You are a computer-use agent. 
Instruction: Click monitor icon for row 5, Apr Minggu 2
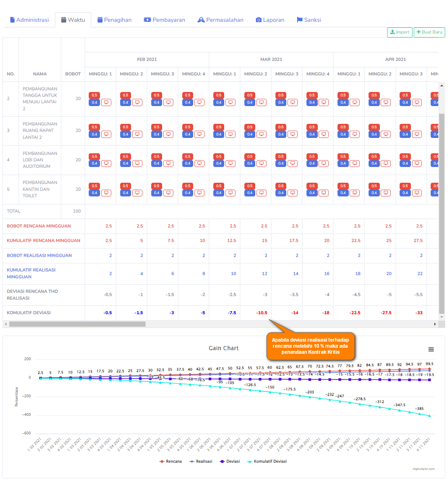[x=385, y=193]
